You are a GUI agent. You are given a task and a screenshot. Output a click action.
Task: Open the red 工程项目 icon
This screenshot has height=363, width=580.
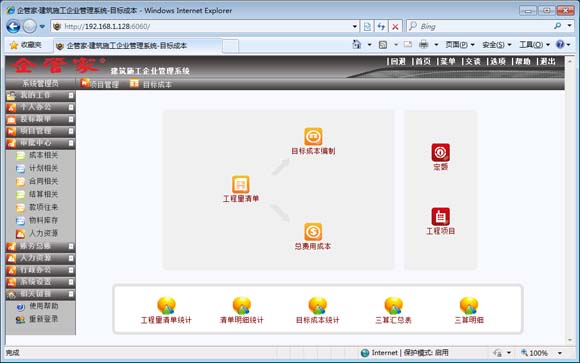tap(441, 216)
